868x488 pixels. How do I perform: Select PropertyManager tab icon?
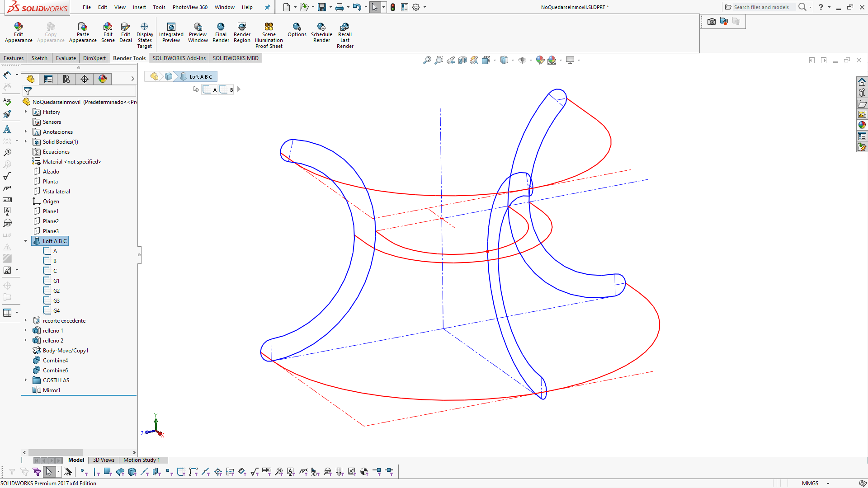48,79
